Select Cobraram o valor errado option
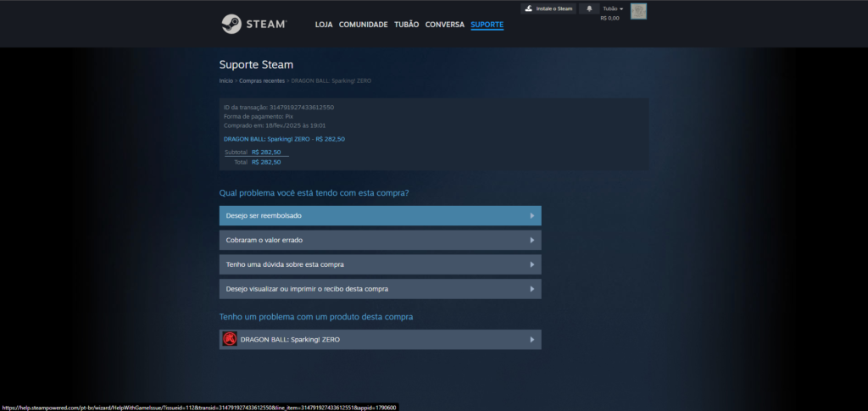 381,240
